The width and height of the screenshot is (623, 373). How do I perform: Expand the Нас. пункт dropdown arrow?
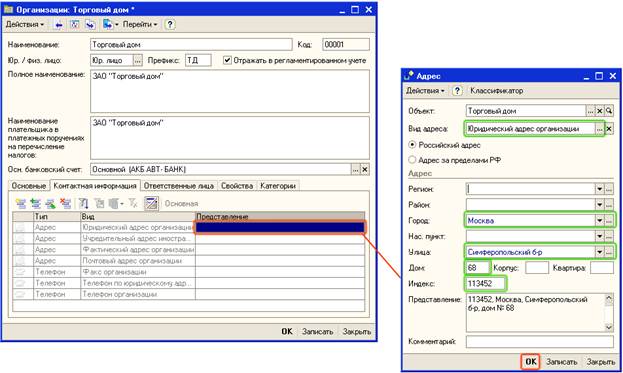[x=600, y=236]
